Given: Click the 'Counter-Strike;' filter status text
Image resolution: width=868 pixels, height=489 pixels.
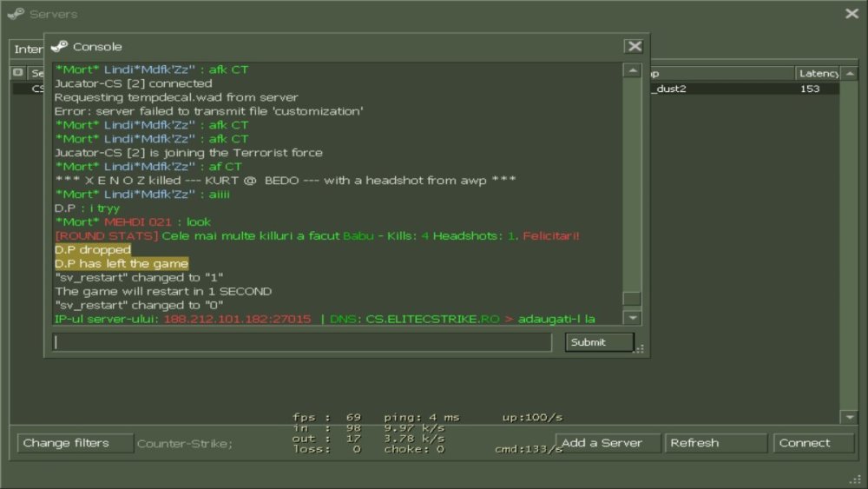Looking at the screenshot, I should 185,444.
